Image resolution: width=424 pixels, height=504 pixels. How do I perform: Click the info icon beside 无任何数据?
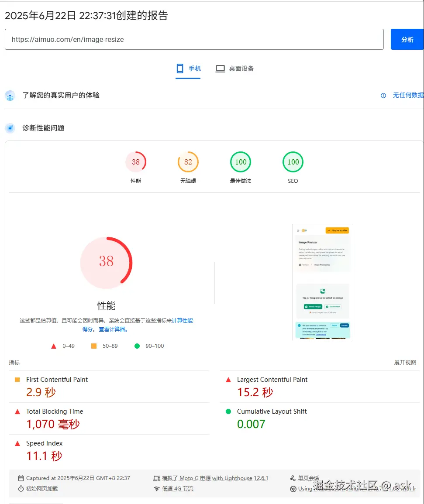(x=383, y=96)
